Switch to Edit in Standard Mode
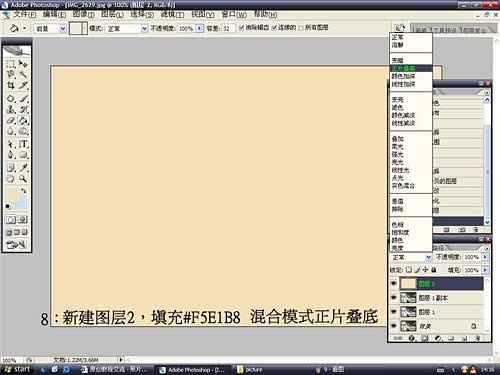The width and height of the screenshot is (500, 375). coord(11,219)
